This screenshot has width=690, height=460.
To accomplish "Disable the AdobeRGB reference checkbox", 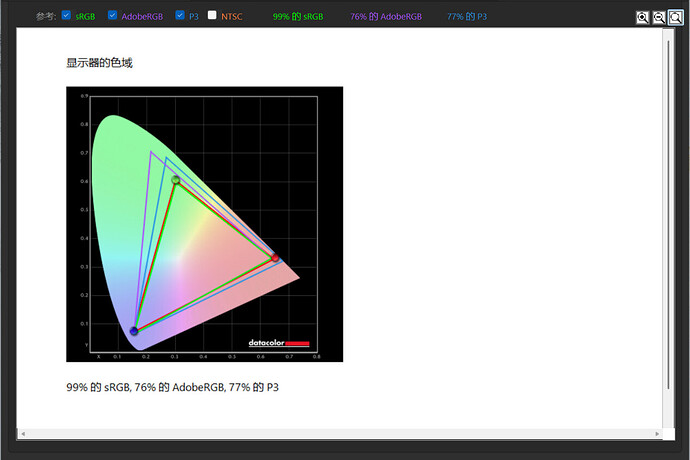I will tap(113, 15).
